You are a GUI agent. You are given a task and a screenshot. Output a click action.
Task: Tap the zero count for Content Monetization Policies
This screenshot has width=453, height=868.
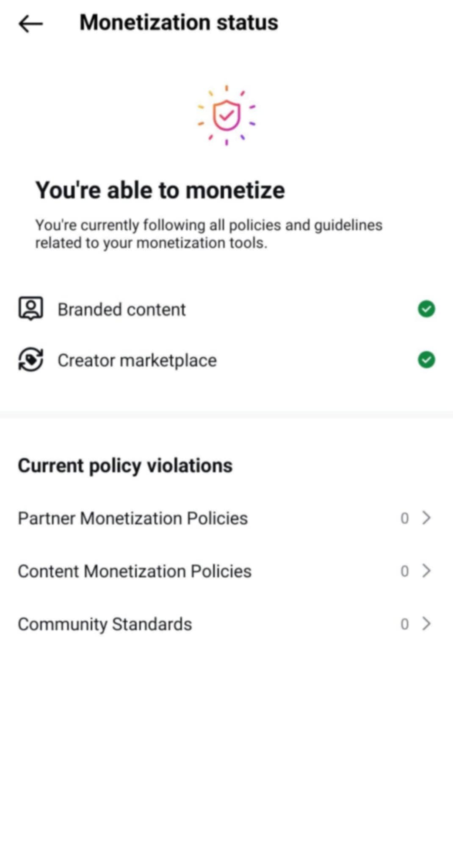point(405,571)
